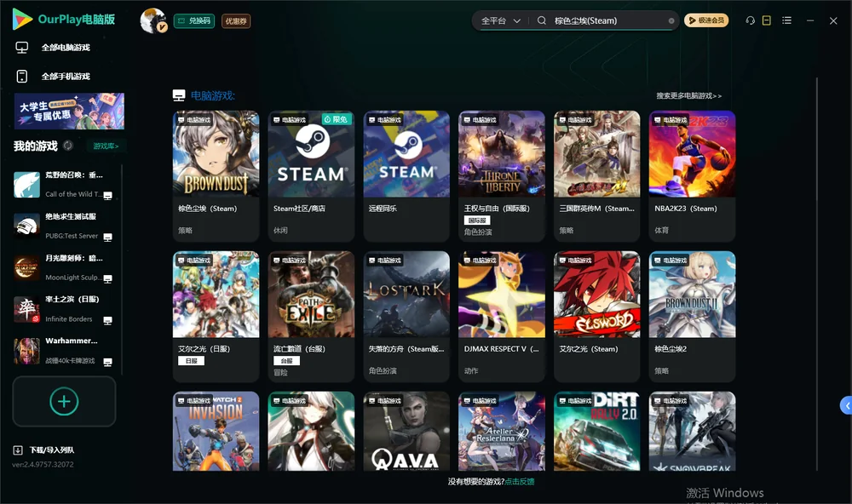Open Steam社区/商店 game card
The width and height of the screenshot is (852, 504).
click(x=311, y=176)
